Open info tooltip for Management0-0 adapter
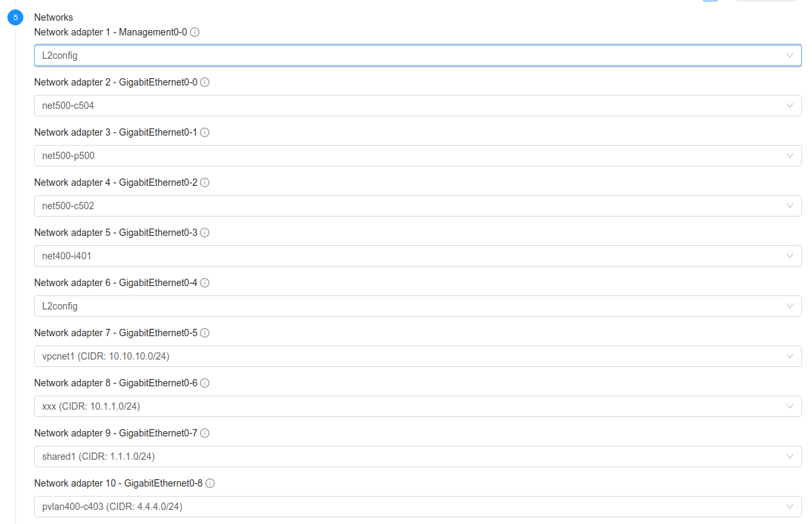Screen dimensions: 812x524 point(194,31)
